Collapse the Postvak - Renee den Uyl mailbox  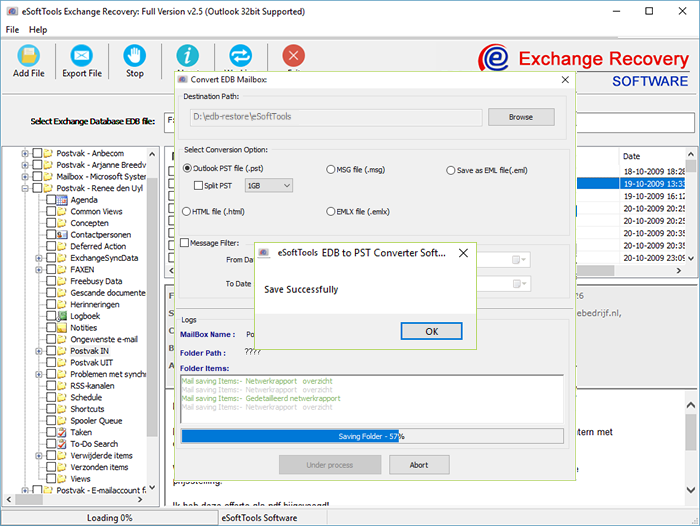coord(25,188)
